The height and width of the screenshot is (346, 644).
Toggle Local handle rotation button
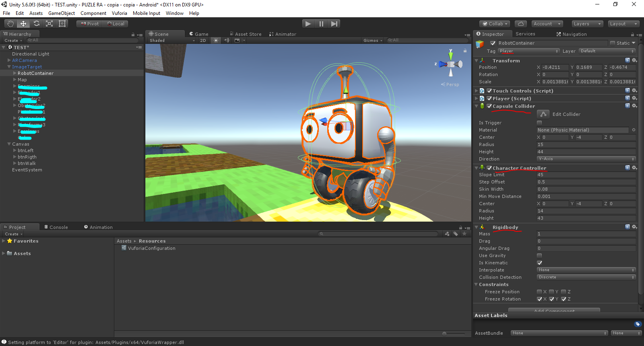[x=116, y=24]
